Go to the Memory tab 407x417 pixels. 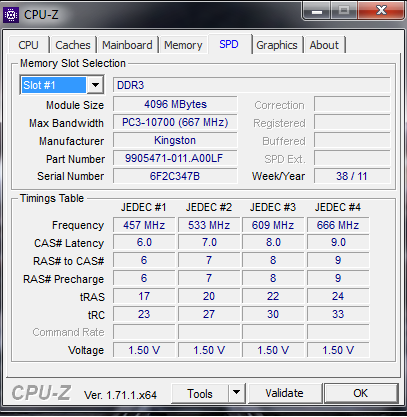point(183,45)
